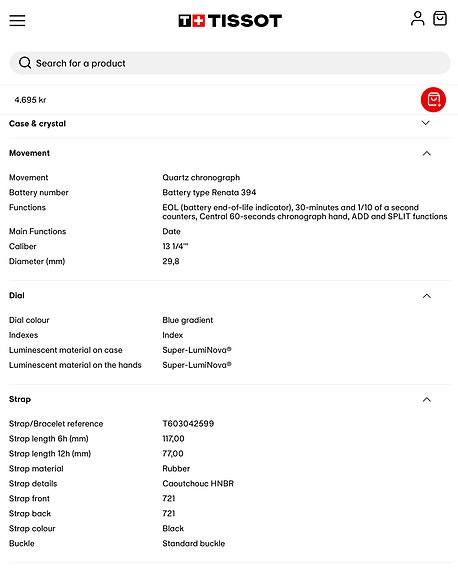Click the Standard buckle value
The image size is (458, 575).
pyautogui.click(x=194, y=543)
